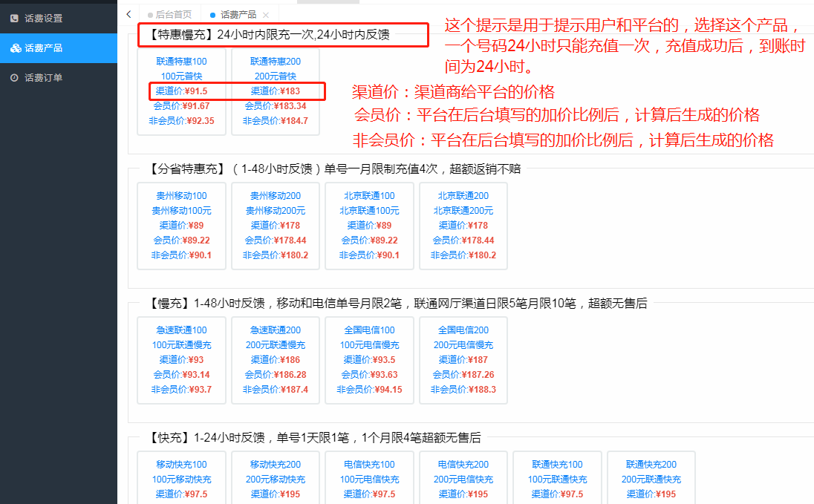Select the 全国电信100 product card

[369, 360]
